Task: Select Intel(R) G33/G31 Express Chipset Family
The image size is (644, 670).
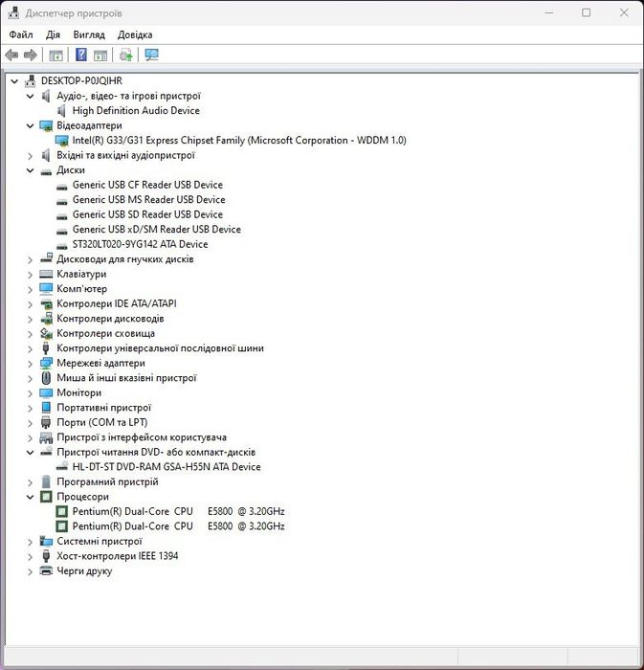Action: [239, 141]
